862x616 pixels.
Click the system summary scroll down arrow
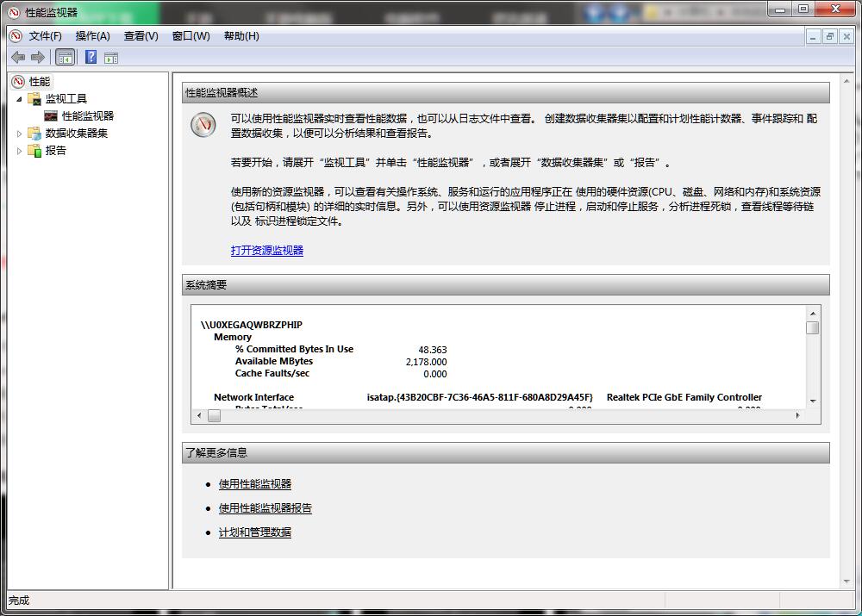pos(813,401)
